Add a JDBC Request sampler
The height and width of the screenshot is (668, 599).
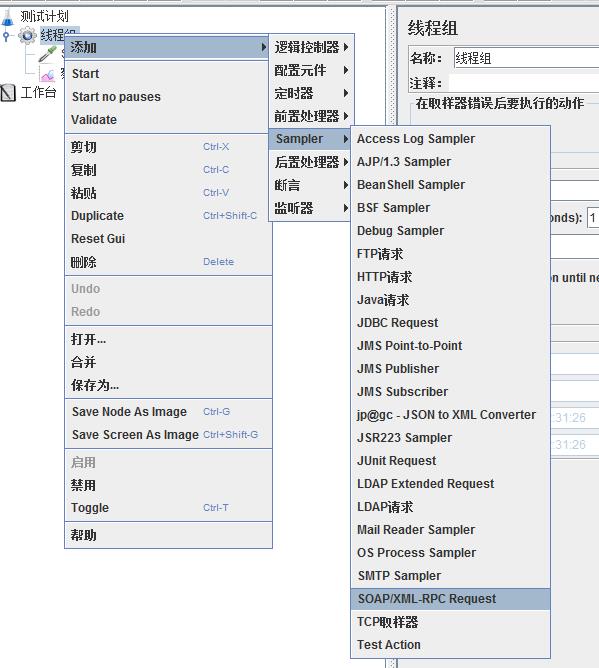450,322
